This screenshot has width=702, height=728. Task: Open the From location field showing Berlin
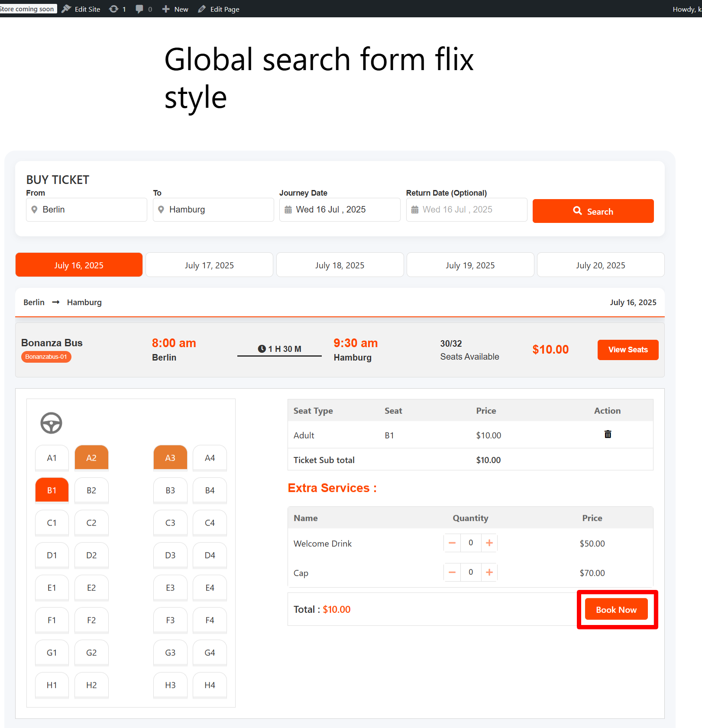coord(87,209)
